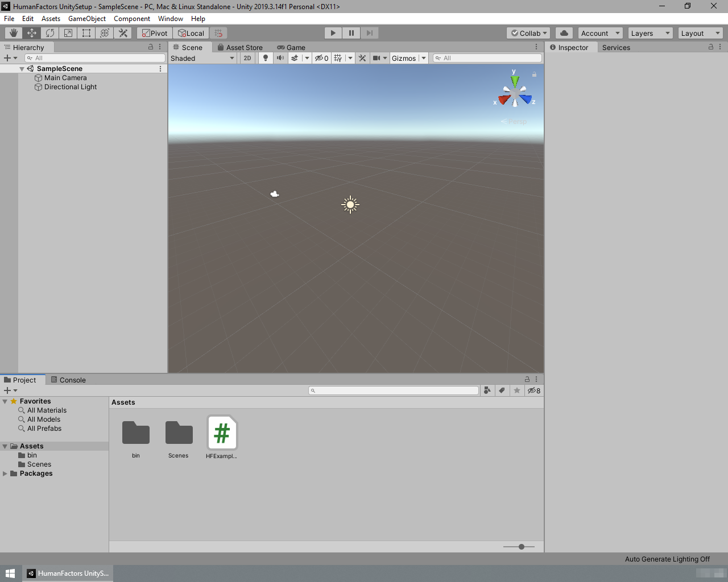Select the Rotate tool
This screenshot has width=728, height=582.
(x=50, y=33)
